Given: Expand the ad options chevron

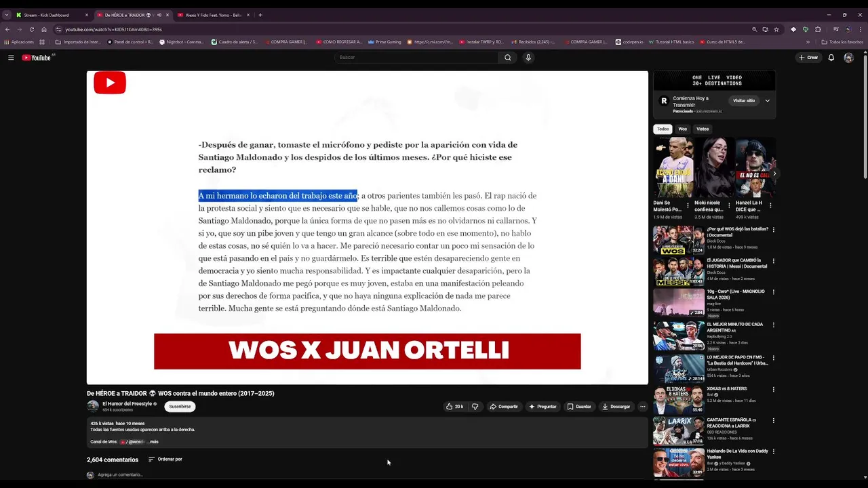Looking at the screenshot, I should pos(768,100).
